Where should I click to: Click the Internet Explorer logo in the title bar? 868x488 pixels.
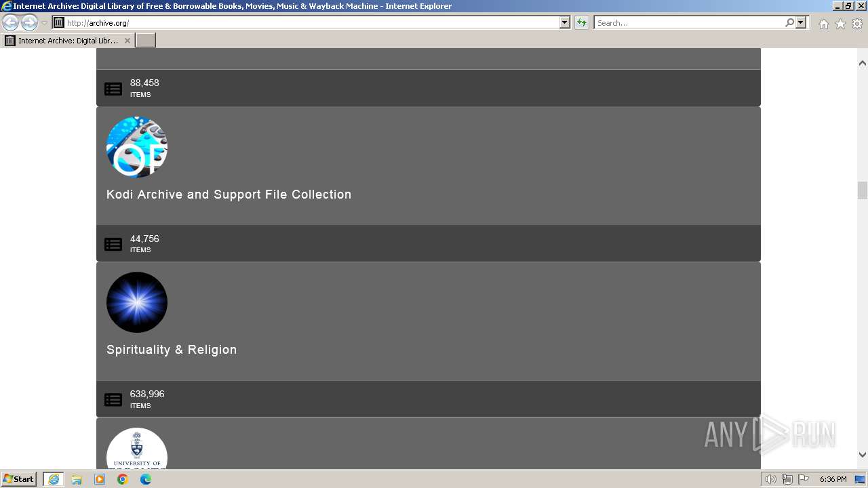tap(7, 6)
